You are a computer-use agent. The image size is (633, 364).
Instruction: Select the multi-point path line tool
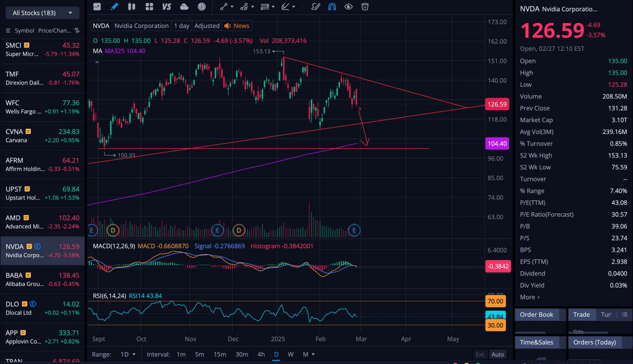point(244,7)
